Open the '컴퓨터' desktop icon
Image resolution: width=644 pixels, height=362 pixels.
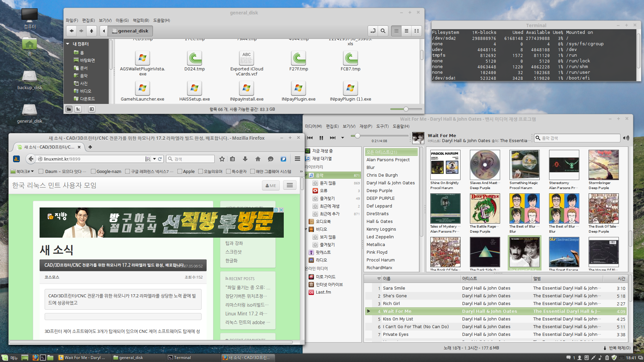click(30, 19)
